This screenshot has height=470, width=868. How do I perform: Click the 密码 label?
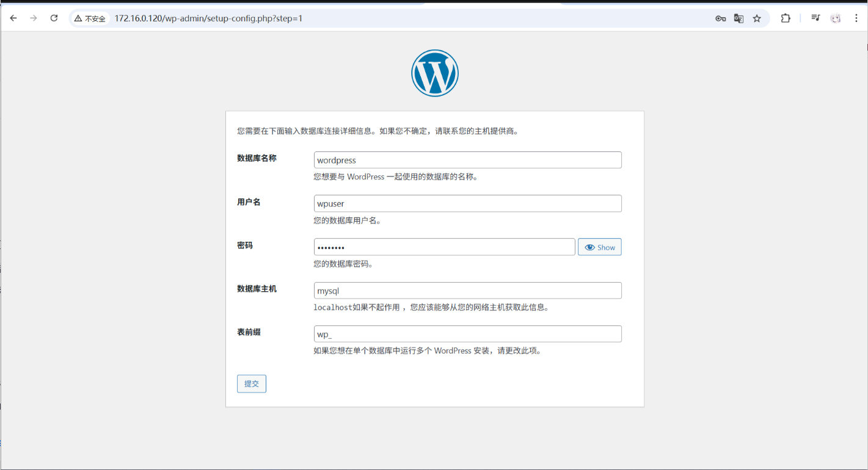coord(245,245)
